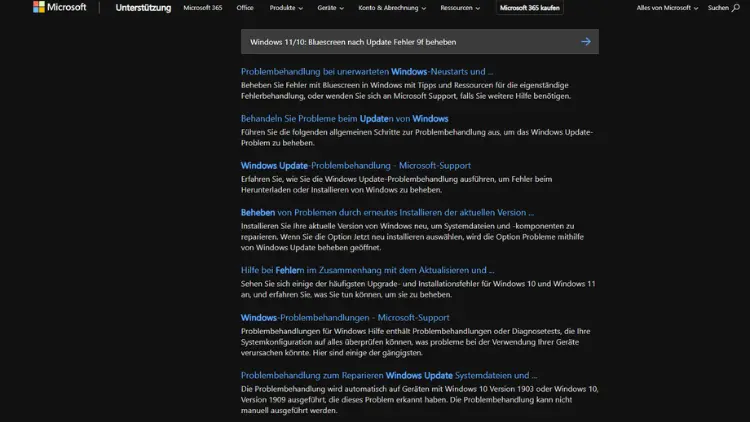750x422 pixels.
Task: Click the Suchen magnifier icon
Action: [736, 8]
